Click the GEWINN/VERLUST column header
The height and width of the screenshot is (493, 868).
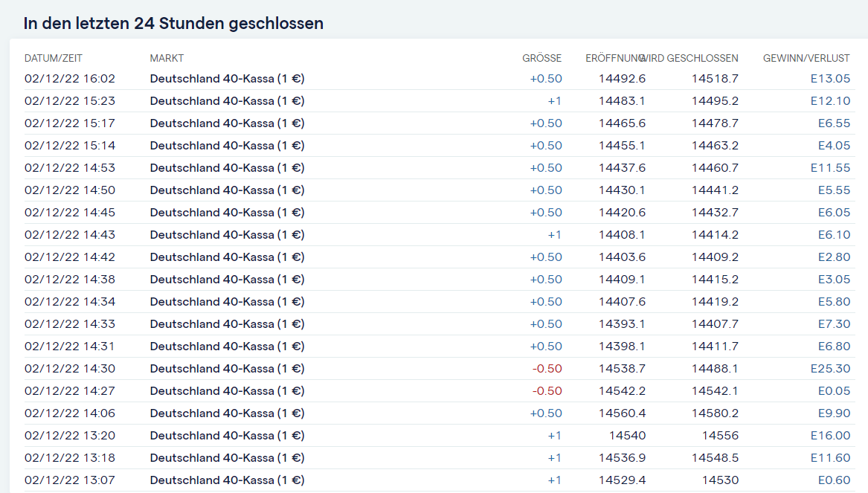pos(806,58)
